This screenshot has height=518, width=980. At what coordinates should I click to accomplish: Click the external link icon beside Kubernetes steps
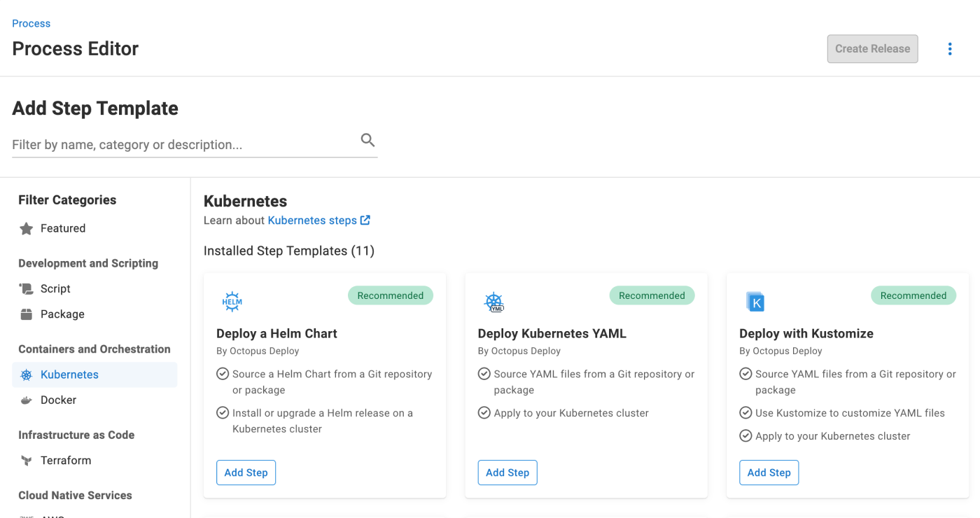(x=365, y=220)
